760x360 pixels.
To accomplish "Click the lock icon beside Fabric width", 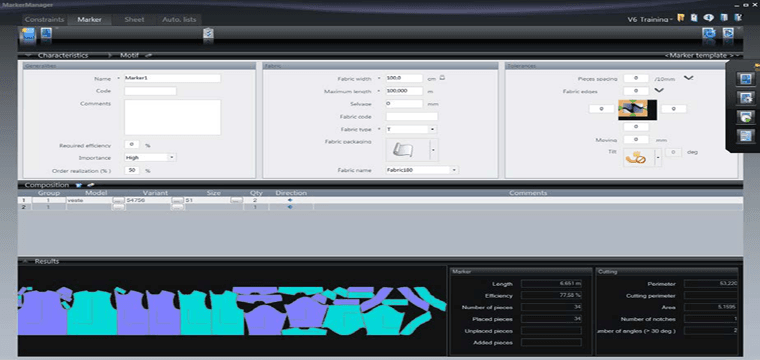I will pyautogui.click(x=442, y=78).
